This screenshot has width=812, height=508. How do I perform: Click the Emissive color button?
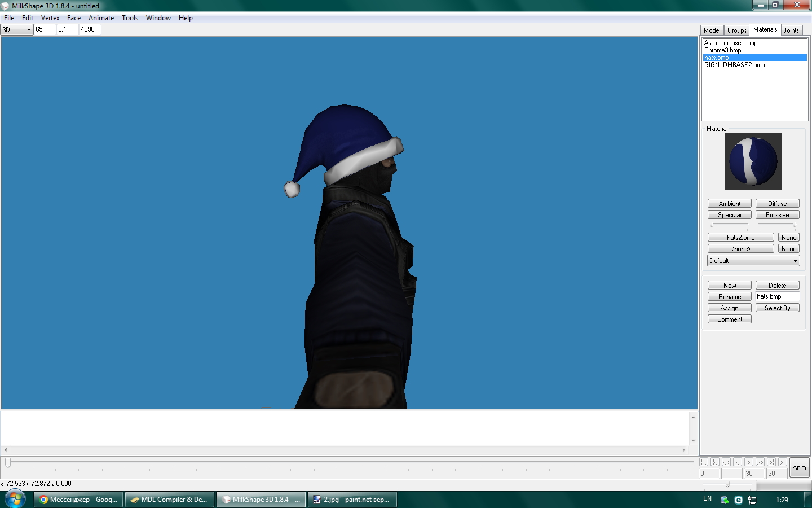[x=778, y=215]
